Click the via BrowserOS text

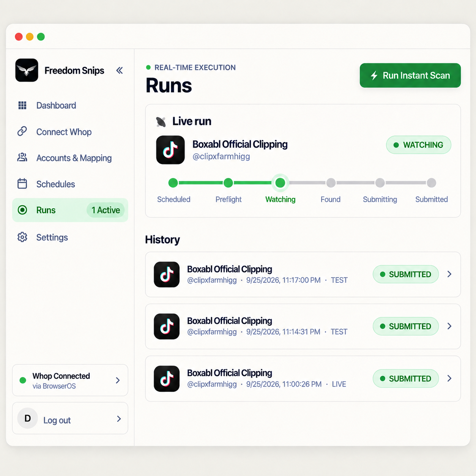tap(54, 386)
